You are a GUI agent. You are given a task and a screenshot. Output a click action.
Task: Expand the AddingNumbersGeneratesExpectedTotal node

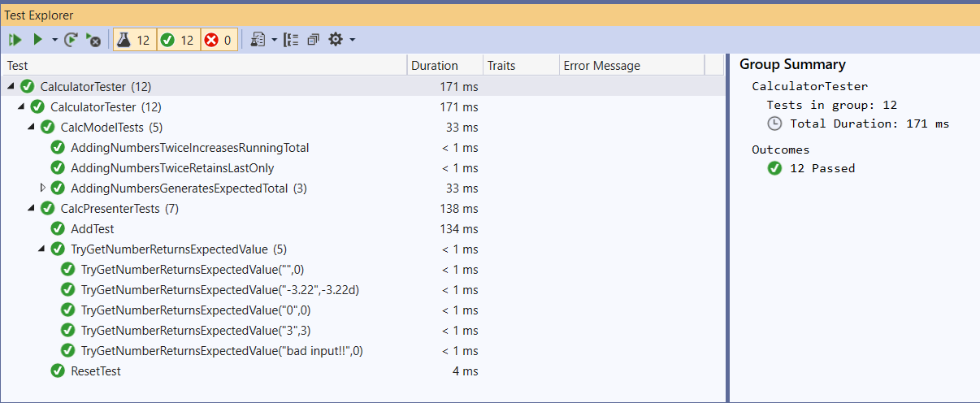[43, 188]
